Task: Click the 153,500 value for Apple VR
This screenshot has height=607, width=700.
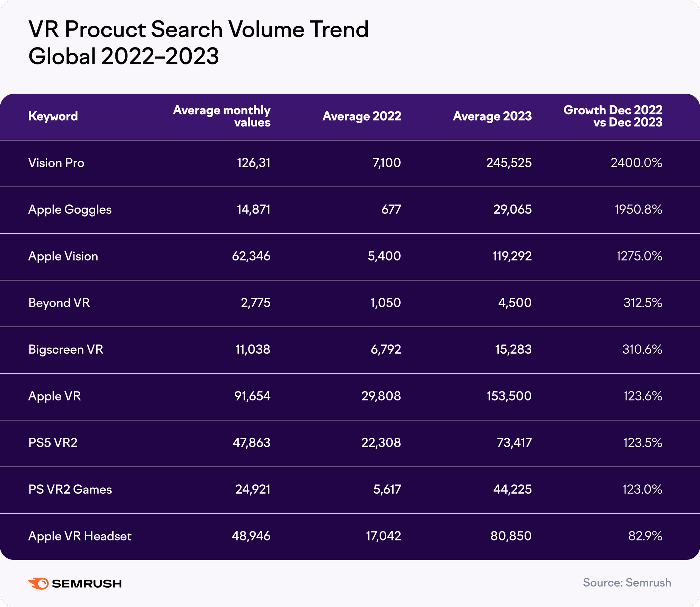Action: (x=509, y=396)
